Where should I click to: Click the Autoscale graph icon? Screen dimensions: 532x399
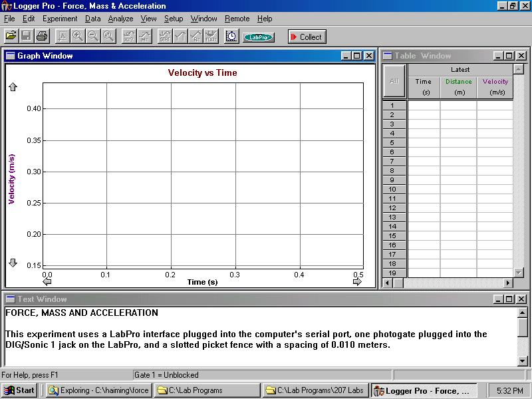coord(63,36)
